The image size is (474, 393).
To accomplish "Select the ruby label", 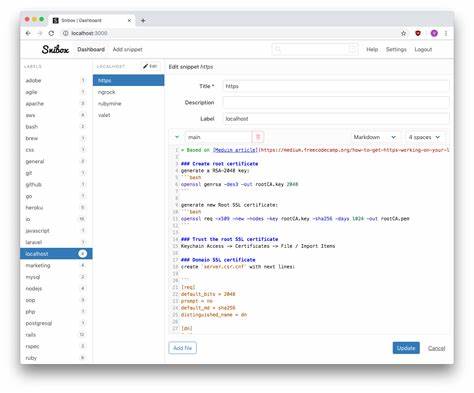I will pos(56,358).
